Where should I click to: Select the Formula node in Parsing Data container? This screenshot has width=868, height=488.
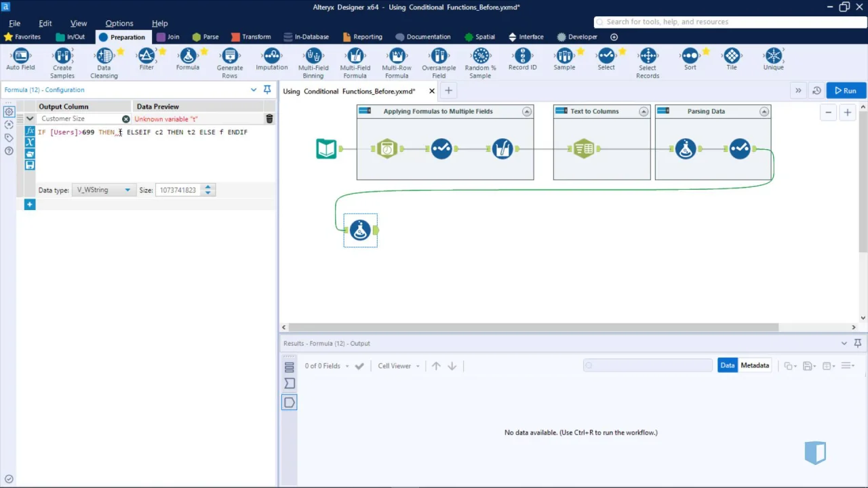tap(685, 148)
